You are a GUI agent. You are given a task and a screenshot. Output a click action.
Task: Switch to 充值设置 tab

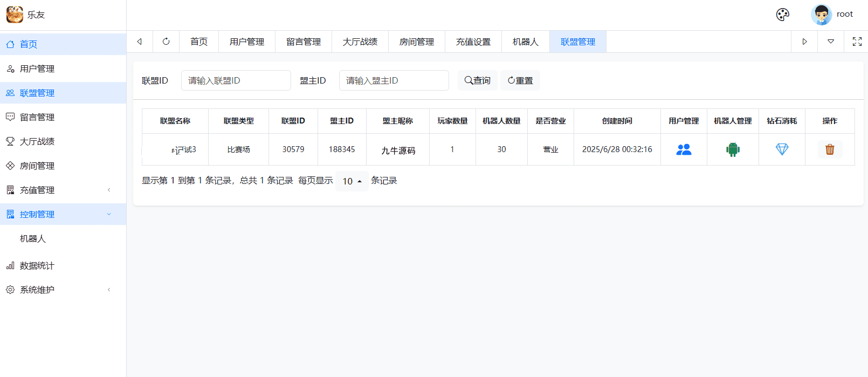[x=473, y=42]
